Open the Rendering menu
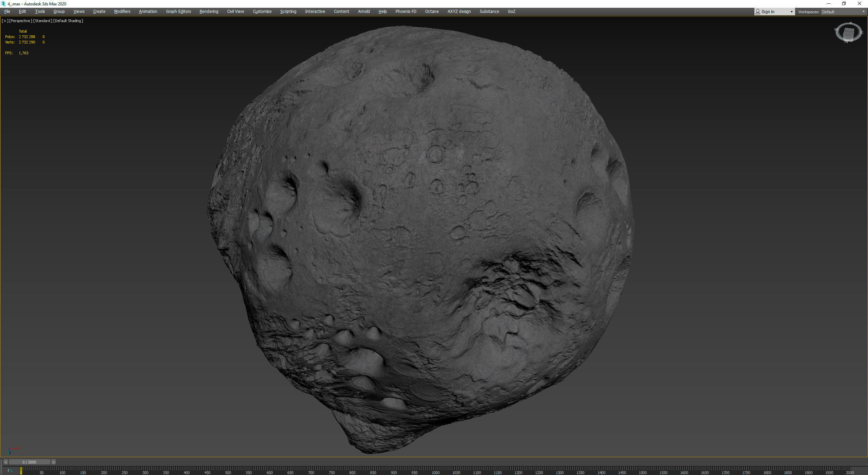This screenshot has width=868, height=475. point(209,12)
